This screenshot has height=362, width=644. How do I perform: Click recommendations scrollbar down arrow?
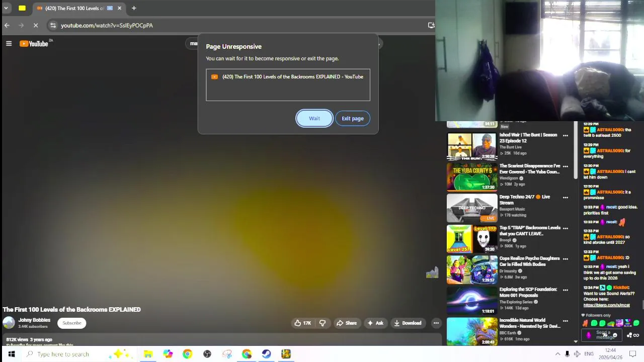pyautogui.click(x=576, y=341)
